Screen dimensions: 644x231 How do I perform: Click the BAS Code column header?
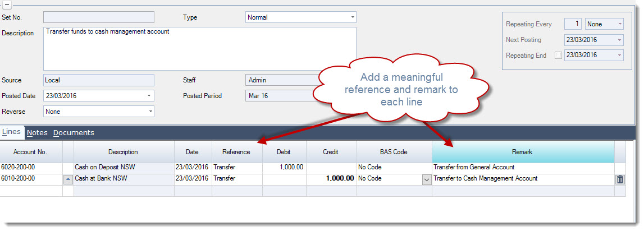pyautogui.click(x=394, y=152)
